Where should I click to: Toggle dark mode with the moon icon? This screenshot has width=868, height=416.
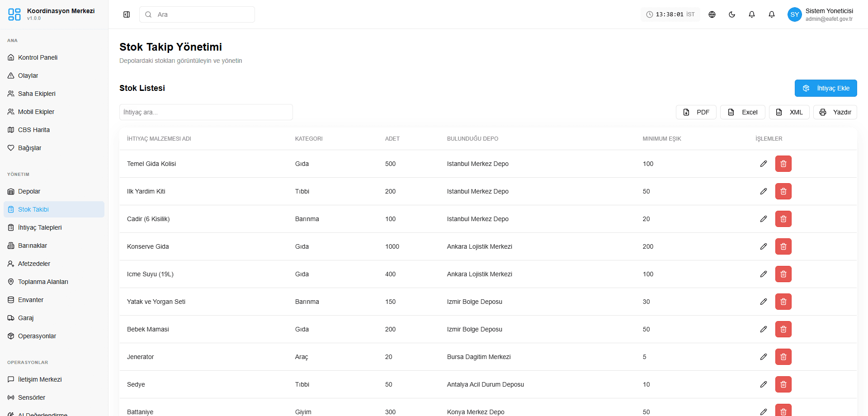[732, 14]
